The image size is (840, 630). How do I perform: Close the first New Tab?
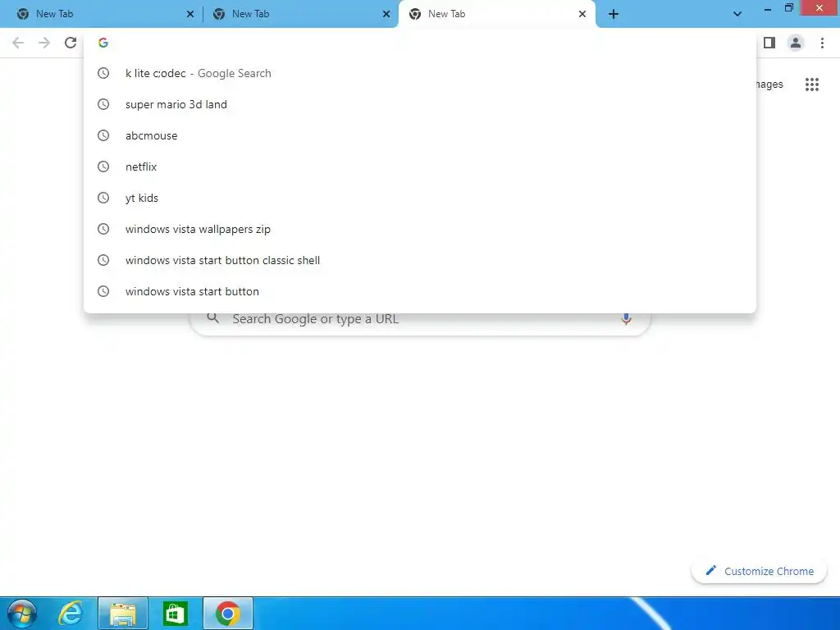point(190,14)
